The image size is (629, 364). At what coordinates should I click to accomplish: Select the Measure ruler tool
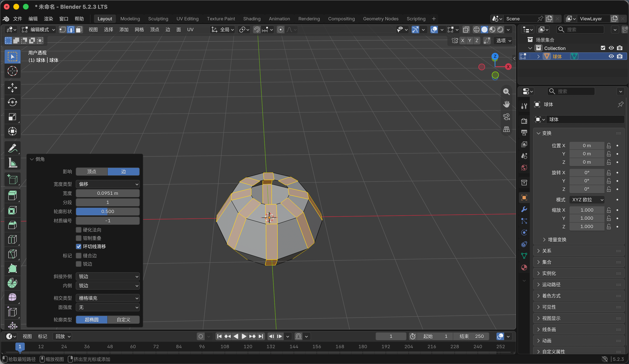(x=12, y=163)
